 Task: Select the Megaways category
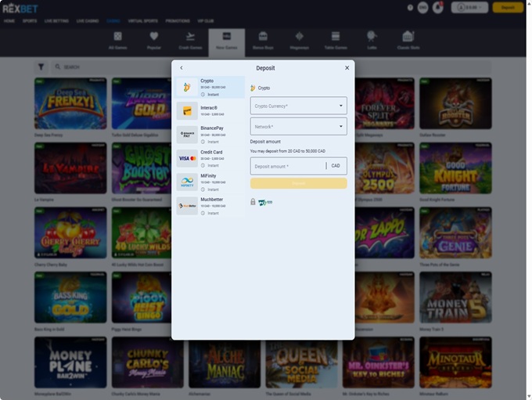299,41
